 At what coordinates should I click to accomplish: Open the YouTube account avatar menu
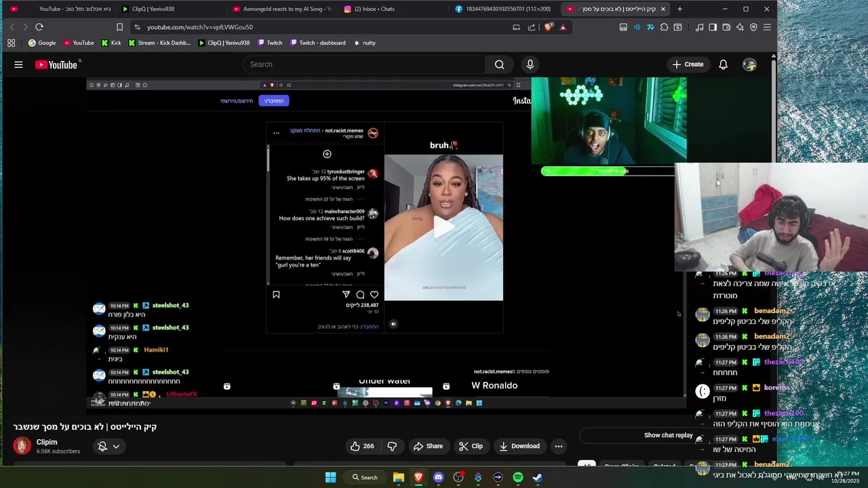point(749,64)
